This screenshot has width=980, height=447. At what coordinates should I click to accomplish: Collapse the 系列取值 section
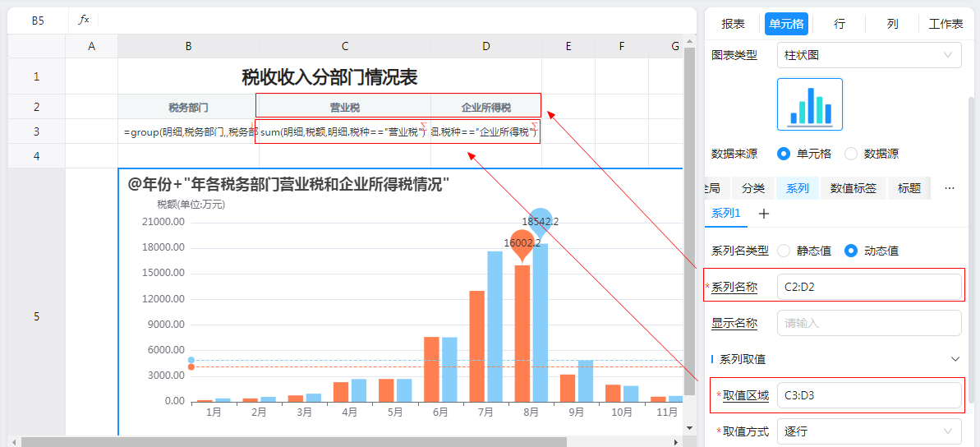[955, 359]
